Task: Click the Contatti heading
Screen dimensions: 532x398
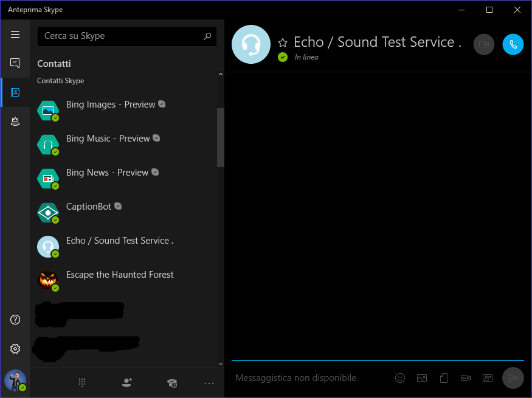Action: (x=54, y=64)
